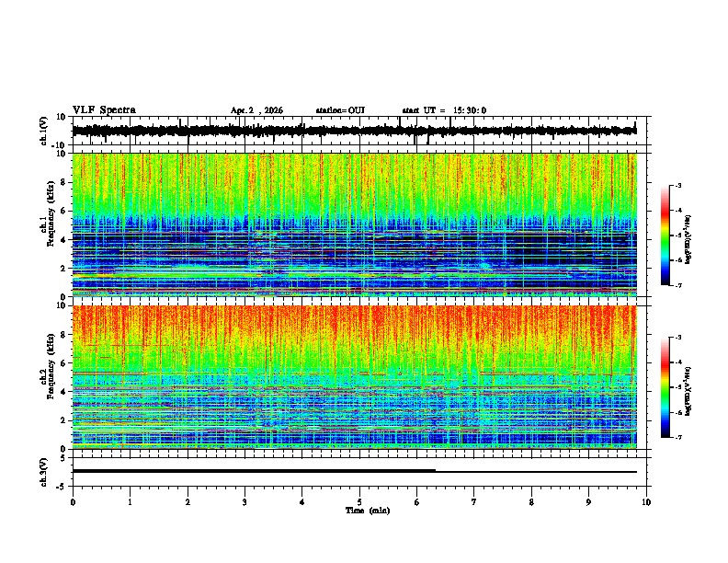Click time axis tick label "5"
728x563 pixels.
point(359,502)
